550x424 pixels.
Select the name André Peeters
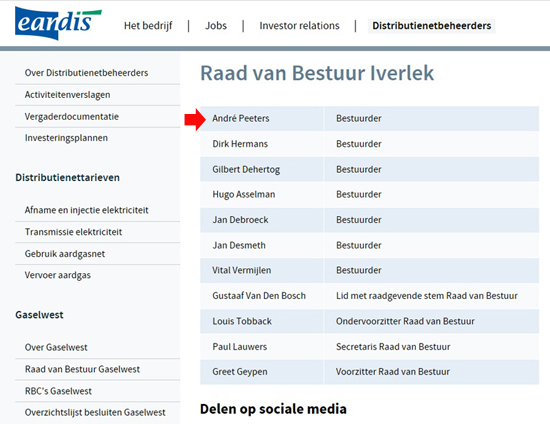241,119
